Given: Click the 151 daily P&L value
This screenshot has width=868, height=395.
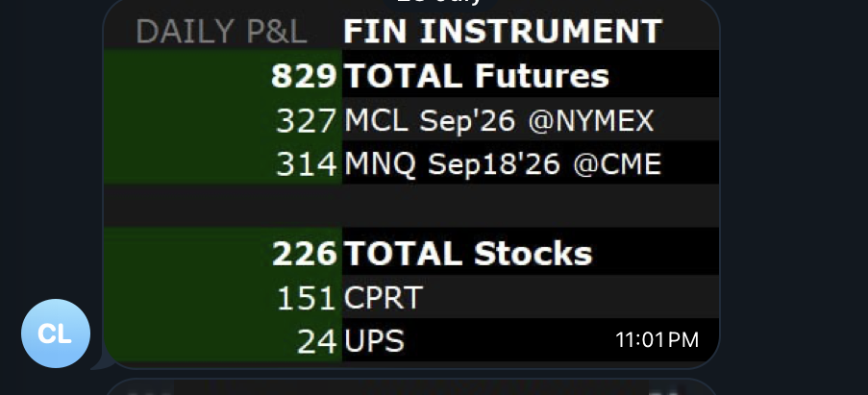Looking at the screenshot, I should tap(306, 298).
